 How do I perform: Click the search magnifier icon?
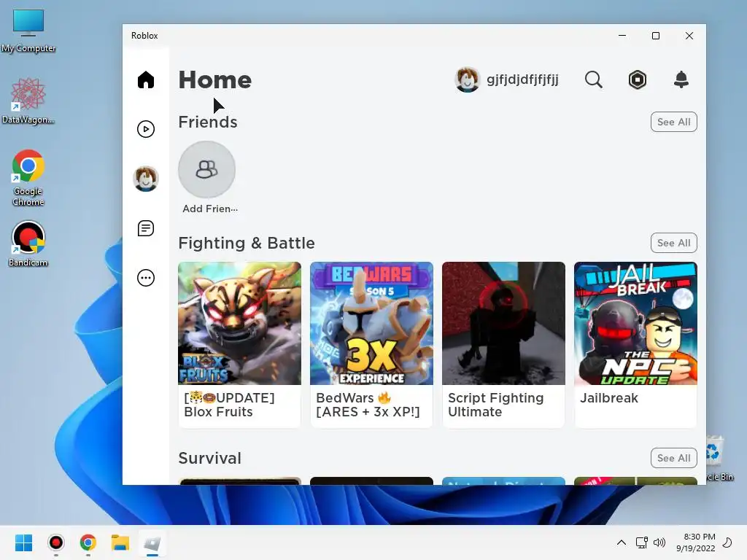point(594,79)
